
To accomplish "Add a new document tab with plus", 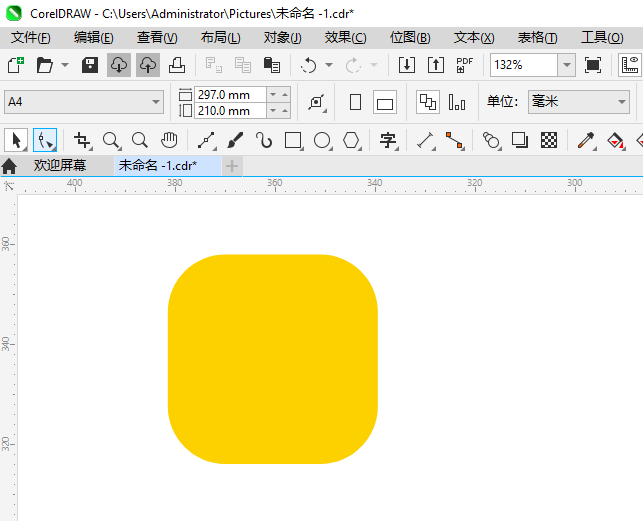I will point(232,166).
